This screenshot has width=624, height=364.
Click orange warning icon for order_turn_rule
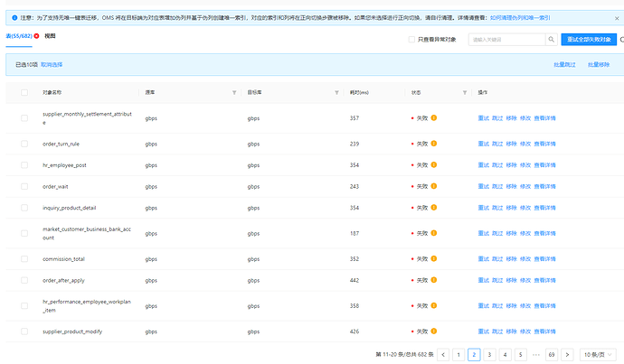[434, 144]
